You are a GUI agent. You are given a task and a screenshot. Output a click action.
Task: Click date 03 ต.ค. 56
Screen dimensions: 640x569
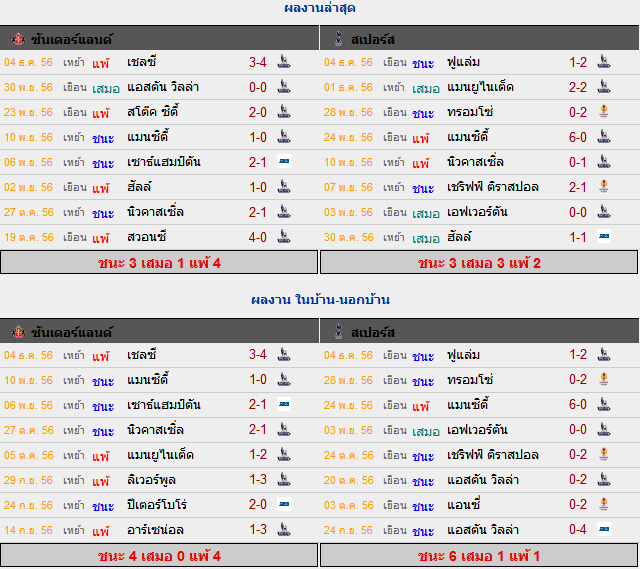[x=348, y=505]
